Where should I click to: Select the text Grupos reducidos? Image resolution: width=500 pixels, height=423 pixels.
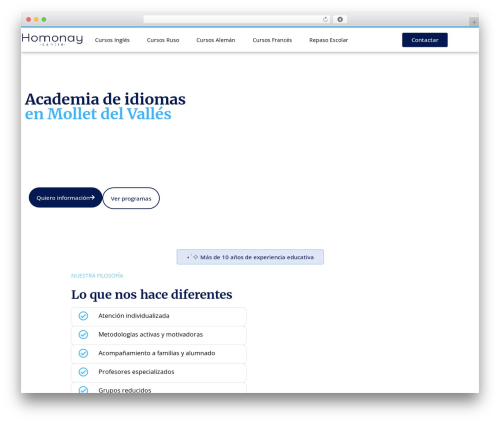tap(125, 390)
